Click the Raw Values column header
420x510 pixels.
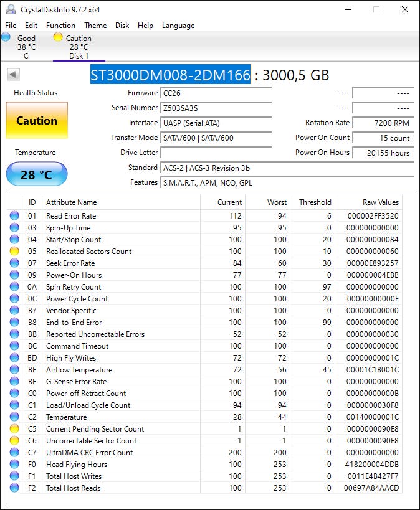380,202
